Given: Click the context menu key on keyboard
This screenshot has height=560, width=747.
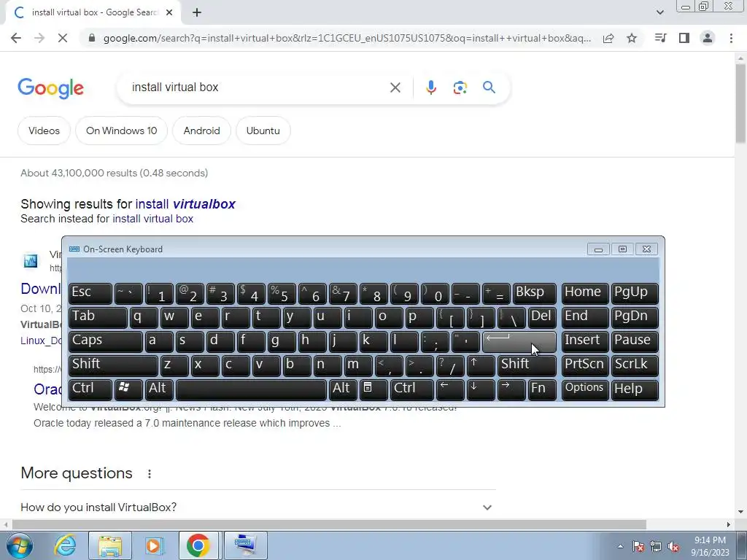Looking at the screenshot, I should pos(373,389).
